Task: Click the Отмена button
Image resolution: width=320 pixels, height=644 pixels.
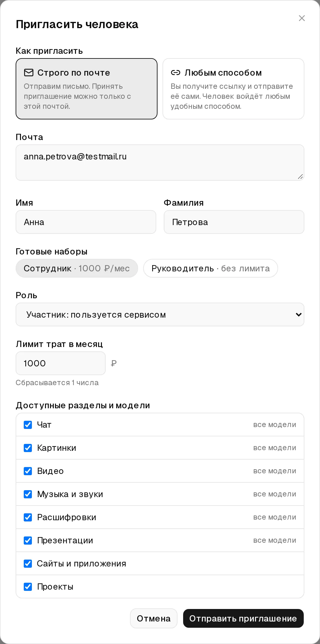Action: click(154, 618)
